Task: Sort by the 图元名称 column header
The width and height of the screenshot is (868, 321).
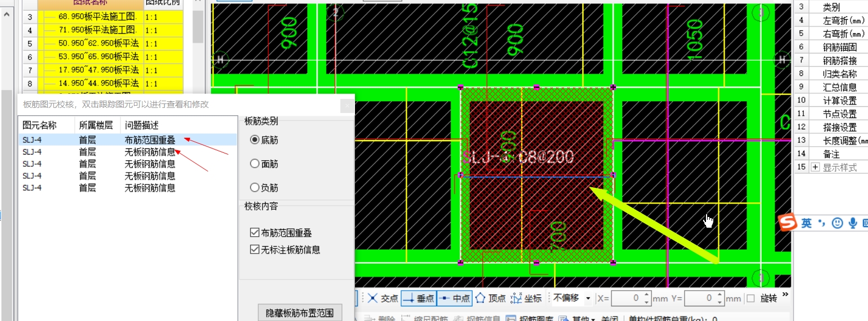Action: point(46,125)
